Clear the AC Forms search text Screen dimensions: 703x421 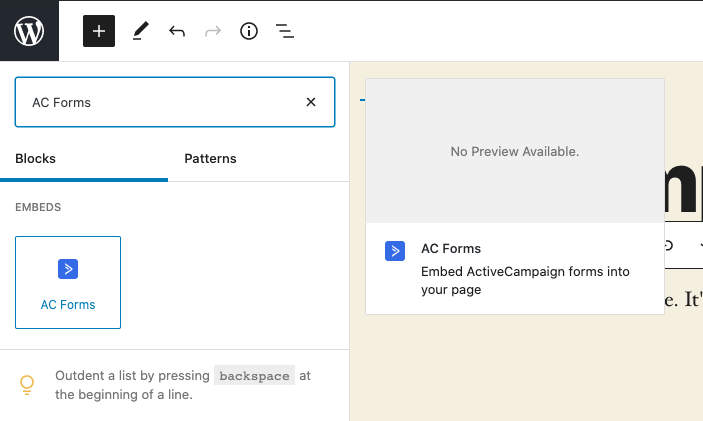[311, 102]
